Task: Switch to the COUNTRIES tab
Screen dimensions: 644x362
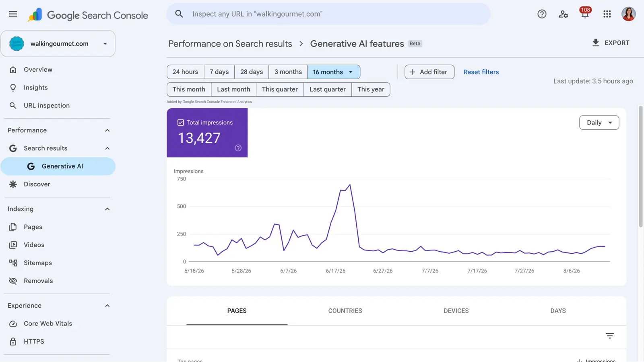Action: (x=345, y=311)
